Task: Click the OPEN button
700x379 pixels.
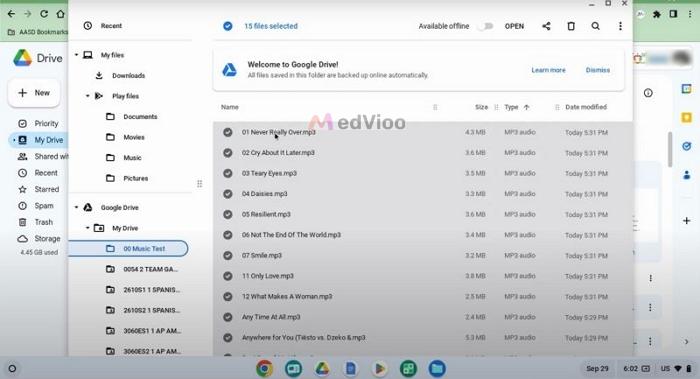Action: 514,26
